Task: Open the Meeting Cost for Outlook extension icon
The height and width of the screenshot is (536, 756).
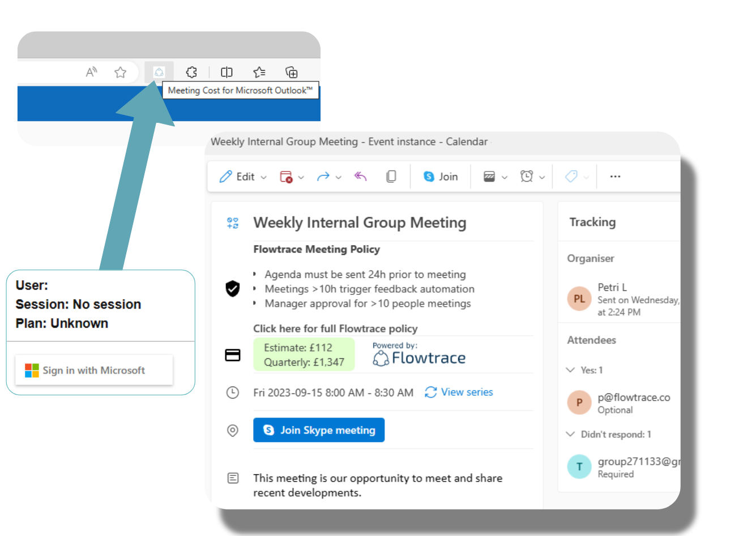Action: click(159, 72)
